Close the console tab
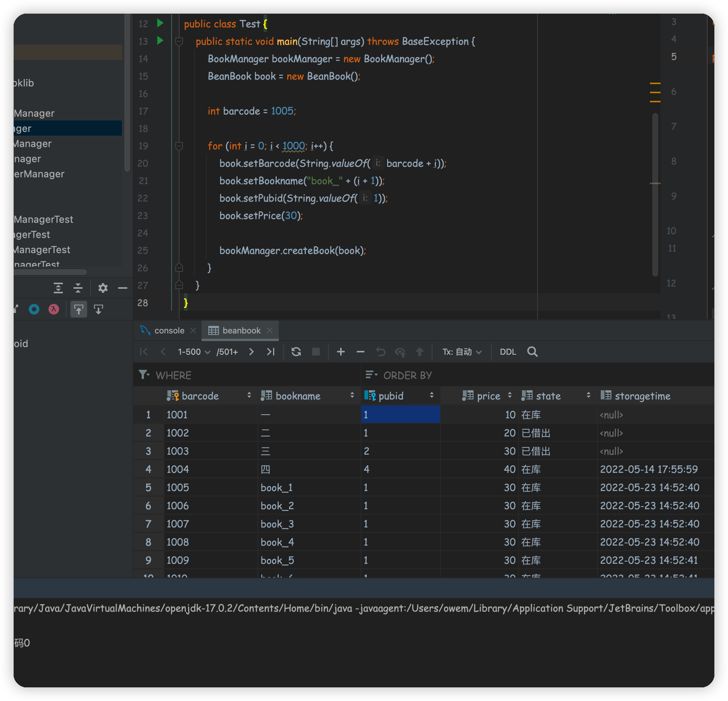 pyautogui.click(x=193, y=330)
